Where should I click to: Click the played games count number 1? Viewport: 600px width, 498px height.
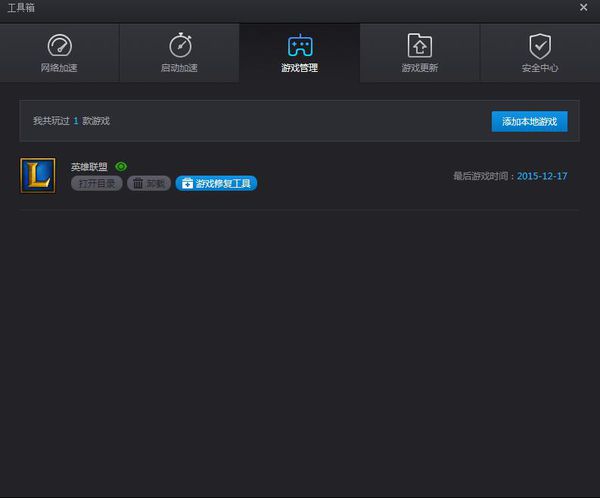pyautogui.click(x=76, y=121)
